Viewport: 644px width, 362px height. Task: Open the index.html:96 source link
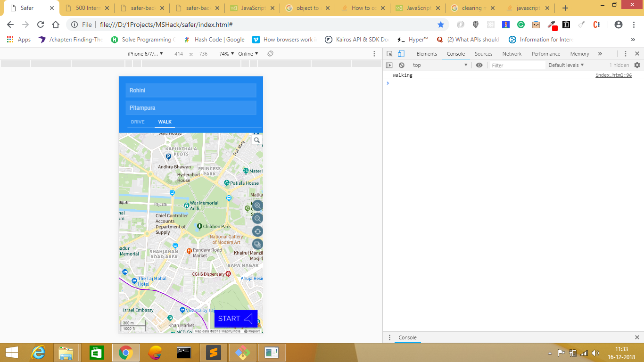613,75
